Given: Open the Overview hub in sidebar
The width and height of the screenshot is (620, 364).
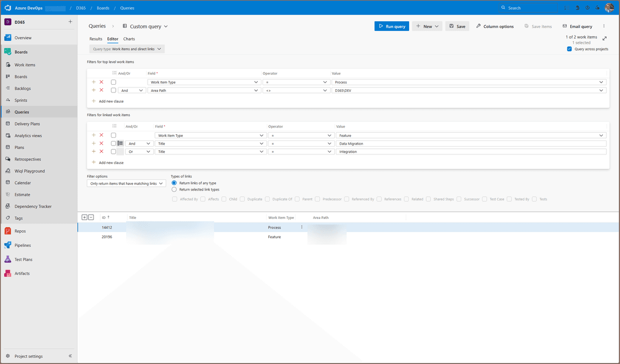Looking at the screenshot, I should tap(39, 38).
